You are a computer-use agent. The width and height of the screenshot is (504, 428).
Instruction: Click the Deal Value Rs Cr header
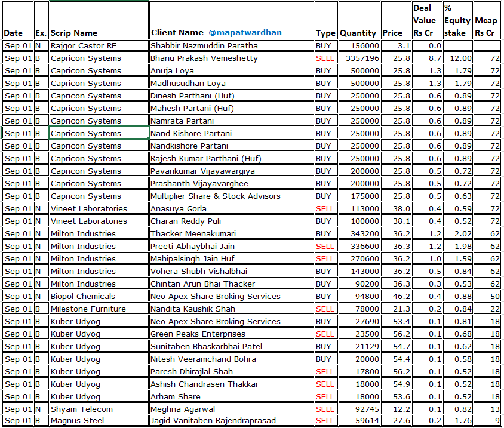[x=427, y=20]
